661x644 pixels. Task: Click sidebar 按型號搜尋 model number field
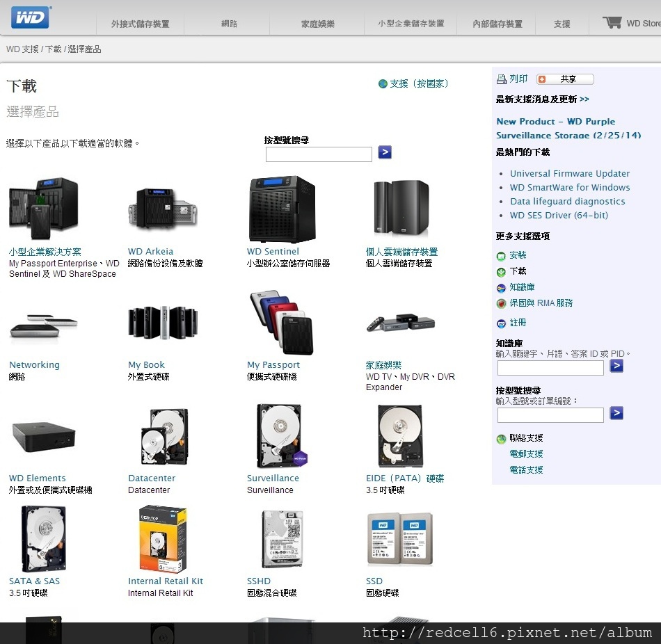[x=550, y=415]
